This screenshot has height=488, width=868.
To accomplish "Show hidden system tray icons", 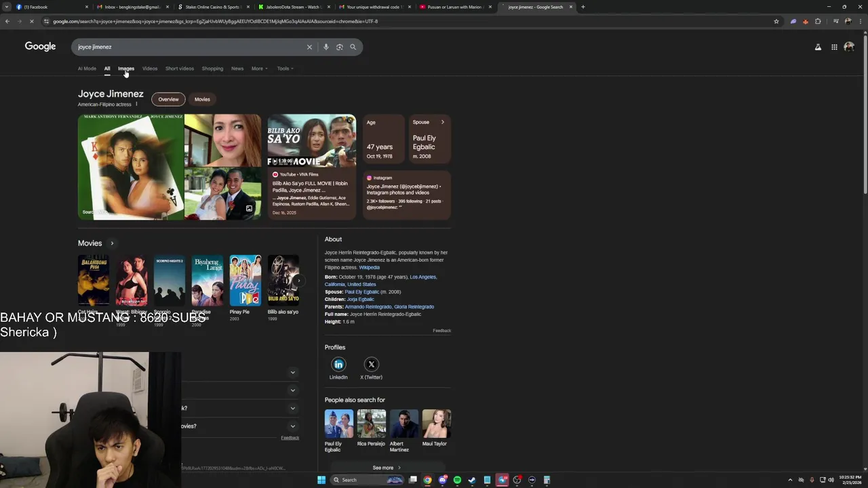I will 790,480.
